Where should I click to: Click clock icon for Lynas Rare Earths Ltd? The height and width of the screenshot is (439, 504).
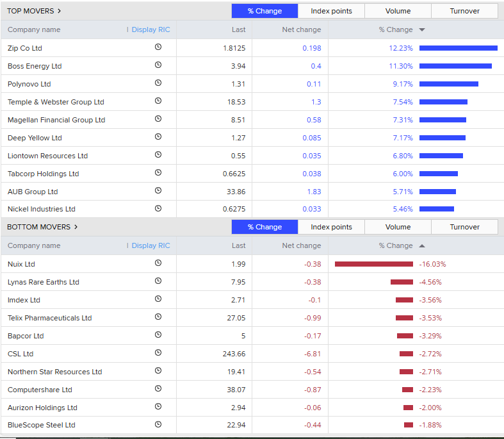point(158,281)
